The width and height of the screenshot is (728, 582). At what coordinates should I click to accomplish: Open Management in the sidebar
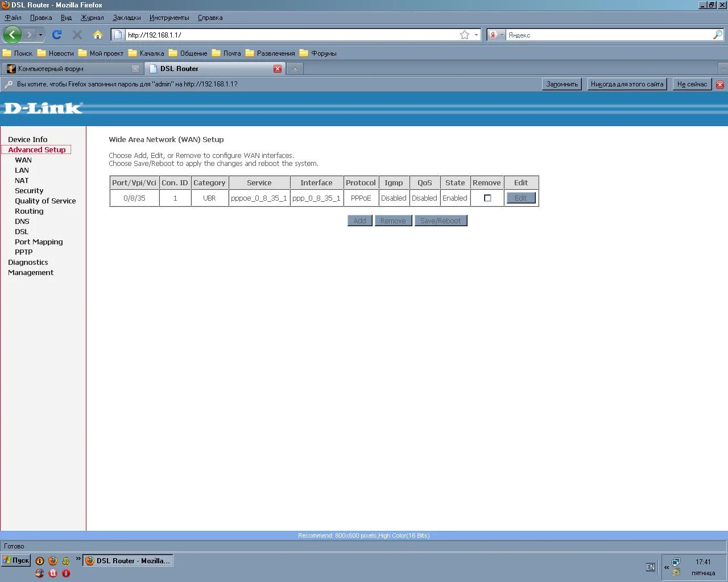click(x=31, y=272)
